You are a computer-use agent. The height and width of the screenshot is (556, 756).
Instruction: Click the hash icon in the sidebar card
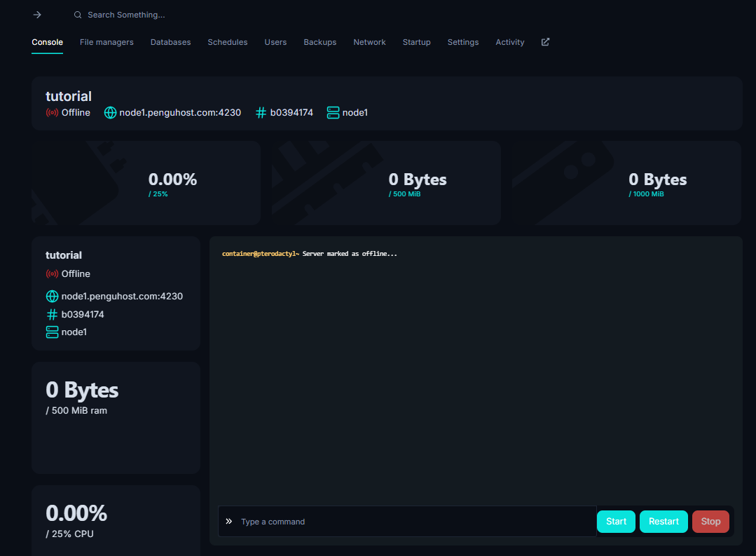pyautogui.click(x=52, y=315)
